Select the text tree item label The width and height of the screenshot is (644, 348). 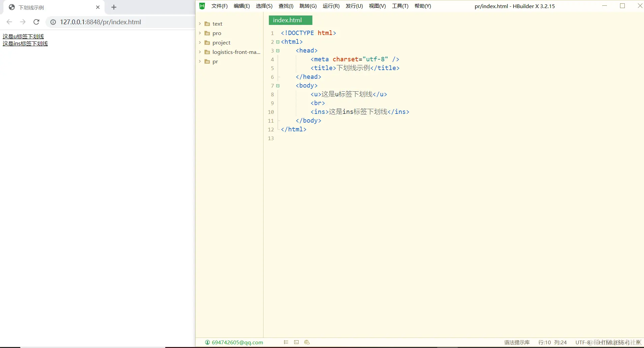coord(217,24)
